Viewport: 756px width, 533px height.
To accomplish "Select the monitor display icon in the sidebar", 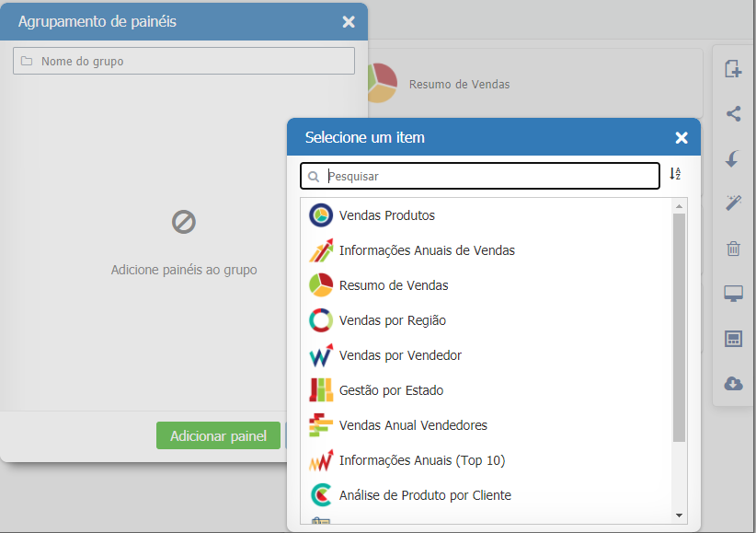I will coord(733,293).
